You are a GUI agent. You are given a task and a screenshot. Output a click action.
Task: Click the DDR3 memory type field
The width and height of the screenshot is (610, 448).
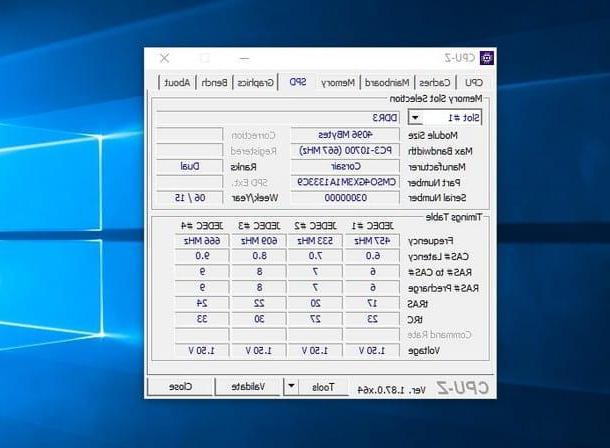click(x=278, y=117)
